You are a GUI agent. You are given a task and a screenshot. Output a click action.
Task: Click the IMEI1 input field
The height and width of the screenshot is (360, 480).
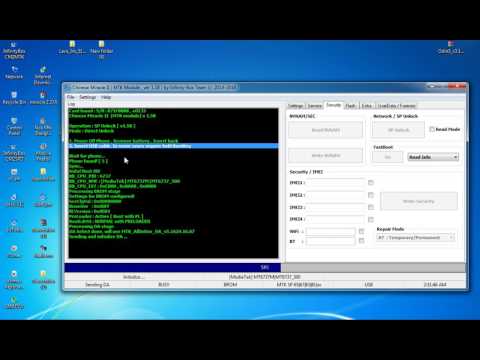336,182
